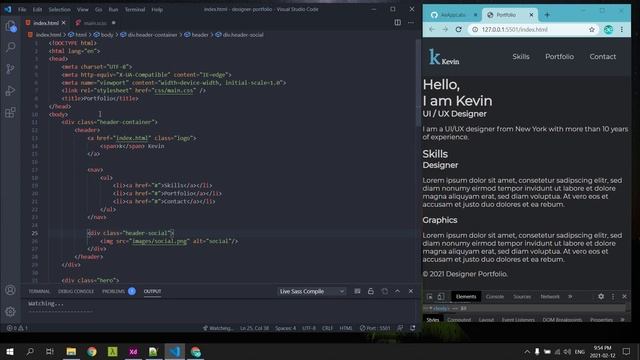Open the Explorer view in VS Code
The image size is (640, 360).
tap(11, 26)
